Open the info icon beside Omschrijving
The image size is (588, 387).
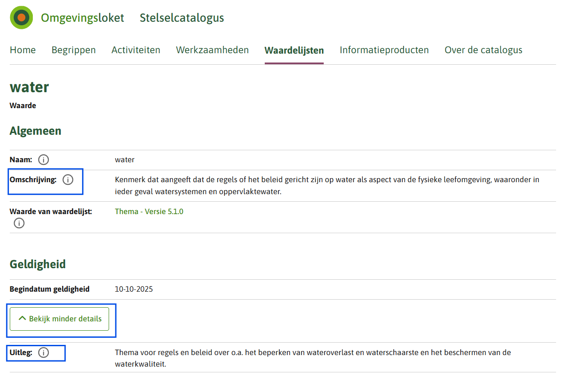click(68, 180)
